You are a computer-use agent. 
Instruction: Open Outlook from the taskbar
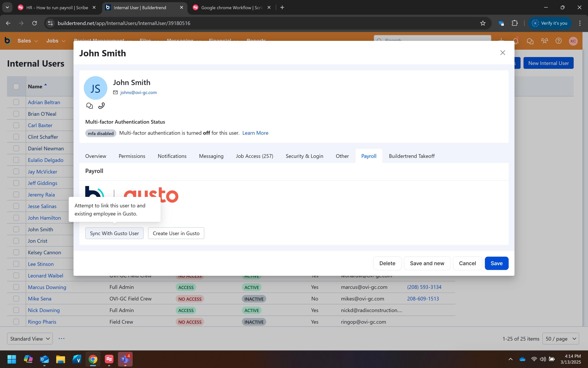44,359
